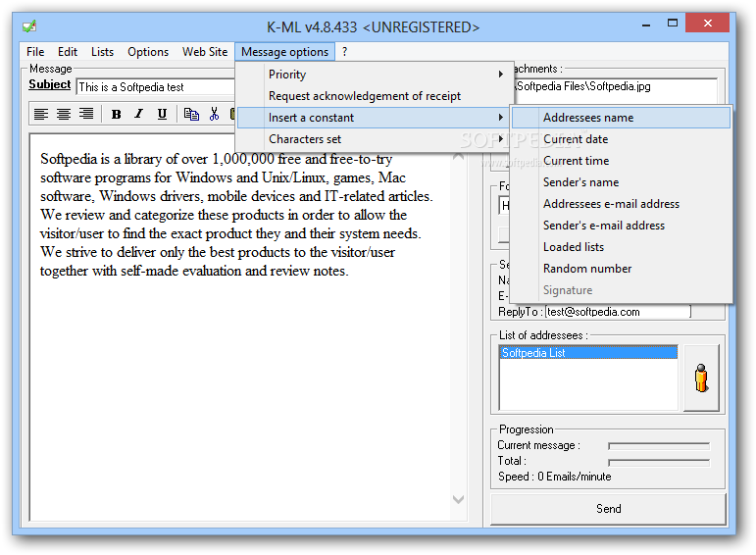
Task: Maximize the K-ML window
Action: (x=672, y=24)
